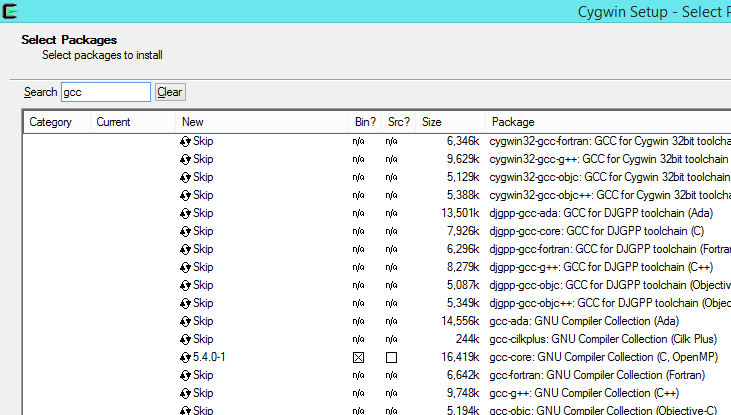Uncheck Bin checkbox for gcc-core

pos(359,358)
